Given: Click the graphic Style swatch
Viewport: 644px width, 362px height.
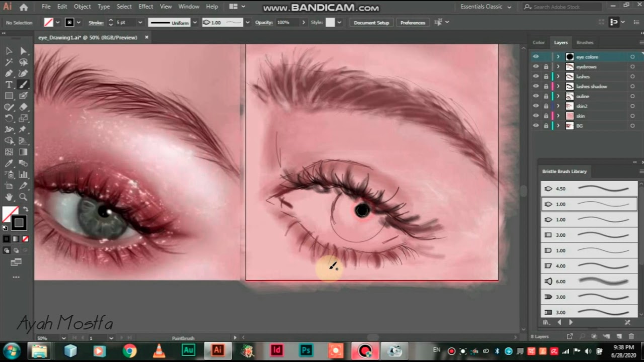Looking at the screenshot, I should pyautogui.click(x=330, y=23).
